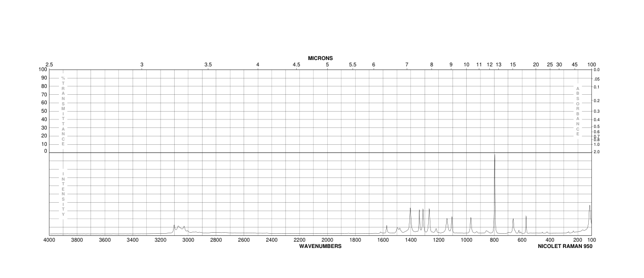This screenshot has width=644, height=278.
Task: Click the 90 percent transmittance label
Action: pyautogui.click(x=44, y=78)
